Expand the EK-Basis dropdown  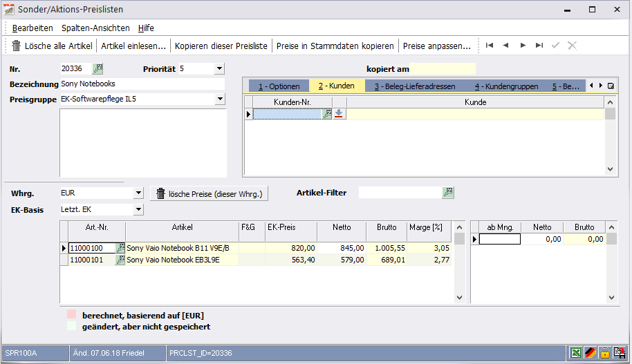(x=138, y=209)
